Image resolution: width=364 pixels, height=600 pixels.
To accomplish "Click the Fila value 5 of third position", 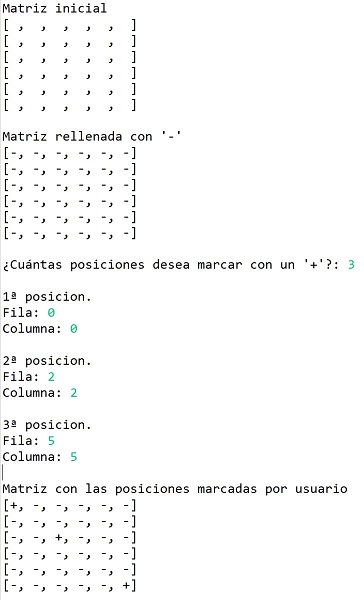I will (51, 441).
